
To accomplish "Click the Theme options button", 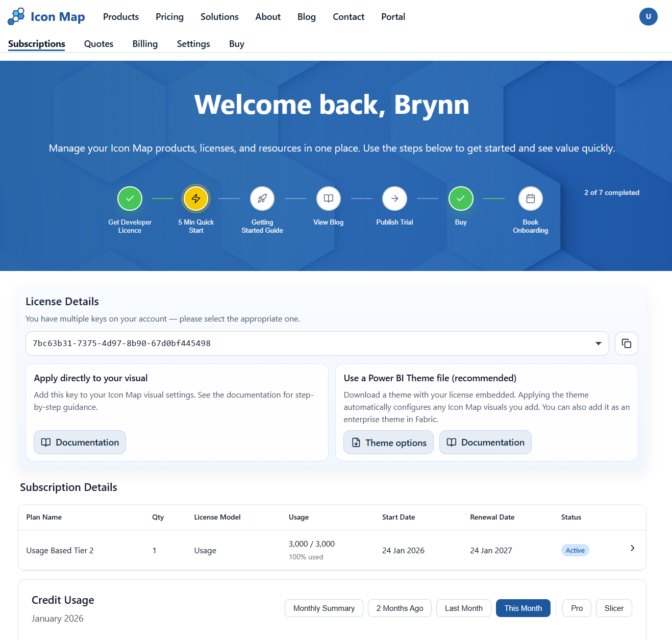I will [388, 442].
